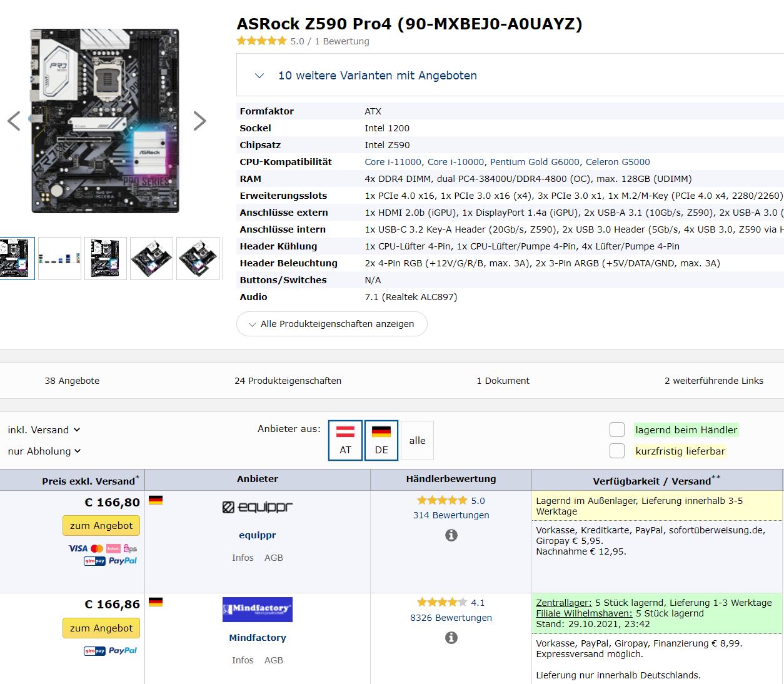Click info icon under equippr's 314 Bewertungen
Image resolution: width=784 pixels, height=684 pixels.
tap(451, 535)
